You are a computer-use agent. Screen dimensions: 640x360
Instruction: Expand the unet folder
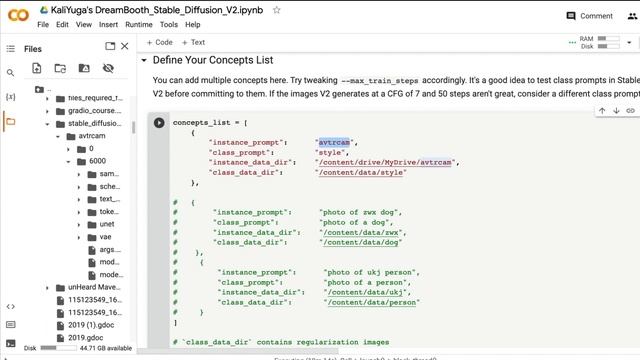click(x=79, y=224)
